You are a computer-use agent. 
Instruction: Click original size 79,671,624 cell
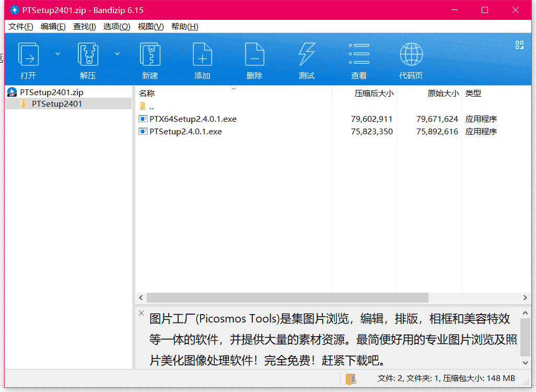point(437,119)
